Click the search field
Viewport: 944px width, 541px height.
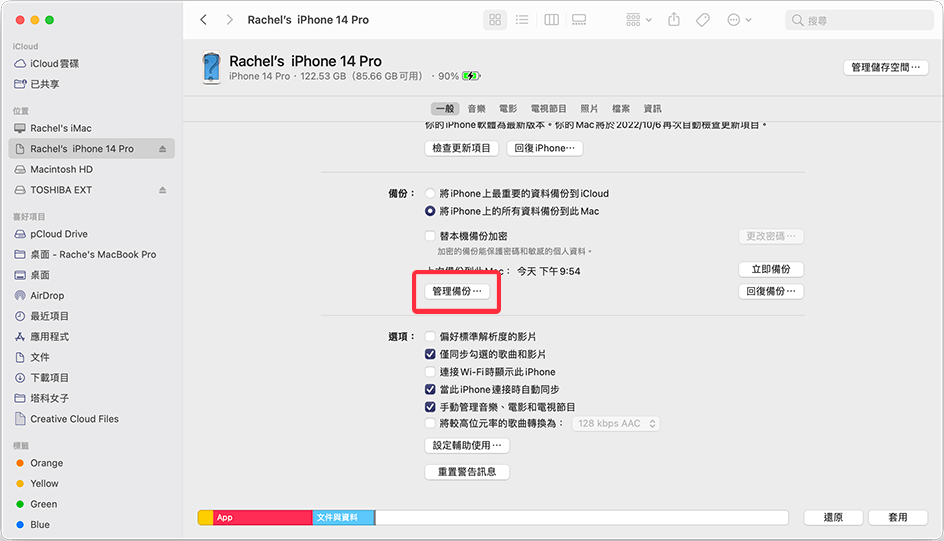point(859,20)
